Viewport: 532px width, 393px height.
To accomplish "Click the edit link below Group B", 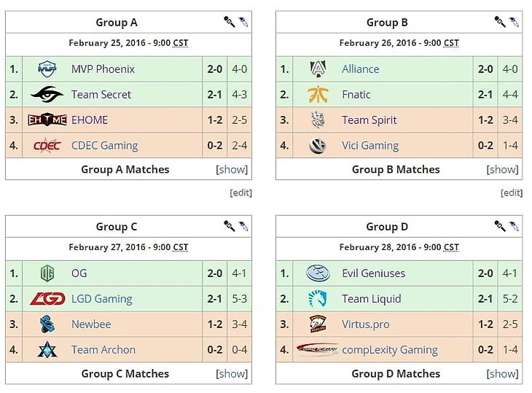I will [x=512, y=192].
